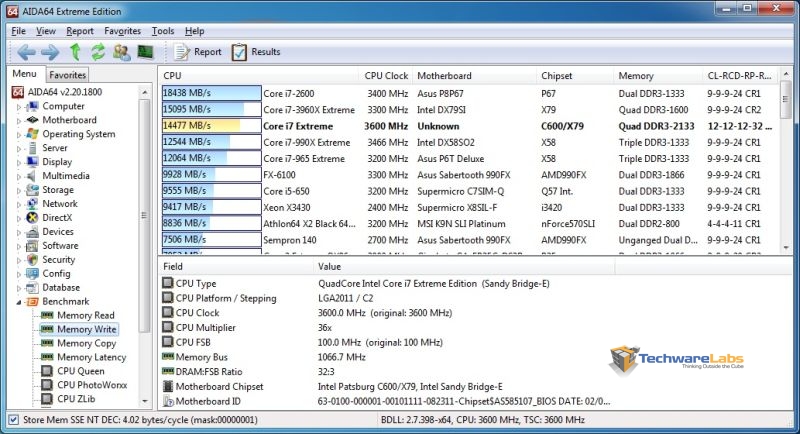Screen dimensions: 800x434
Task: Toggle the status bar checkbox
Action: coord(14,420)
